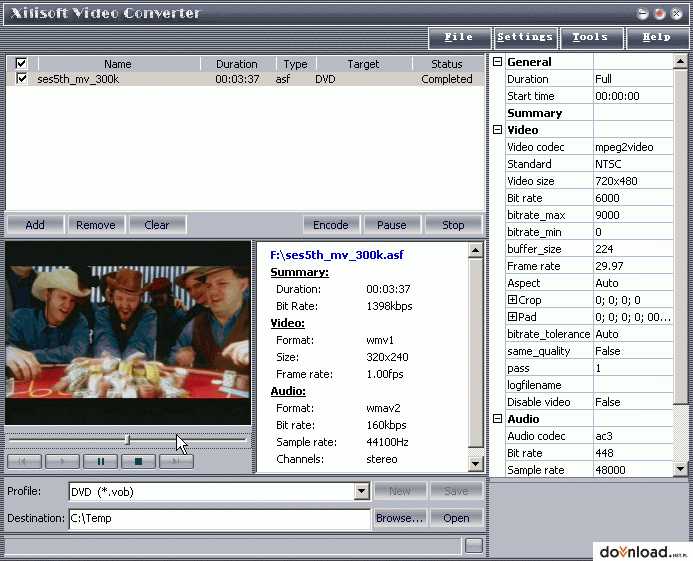Click the Save profile button
This screenshot has width=693, height=561.
pyautogui.click(x=456, y=491)
